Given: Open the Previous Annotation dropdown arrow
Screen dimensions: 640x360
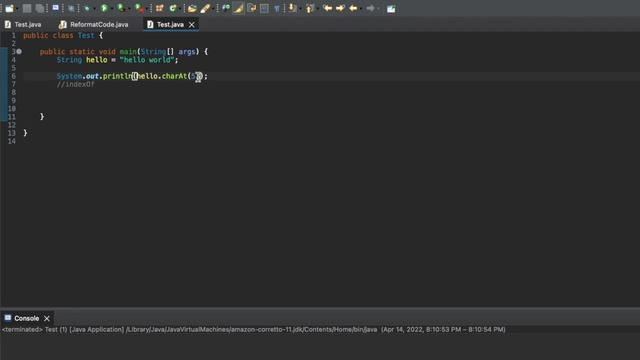Looking at the screenshot, I should point(318,9).
